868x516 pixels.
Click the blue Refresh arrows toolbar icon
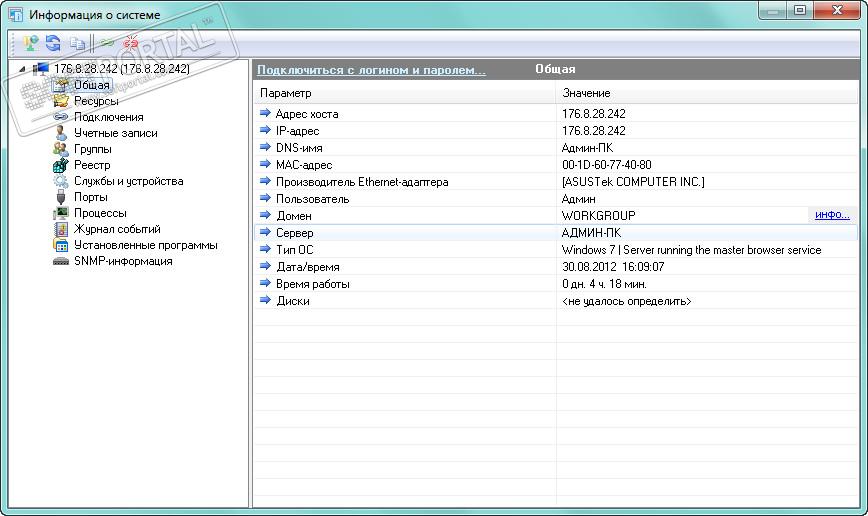pyautogui.click(x=53, y=43)
